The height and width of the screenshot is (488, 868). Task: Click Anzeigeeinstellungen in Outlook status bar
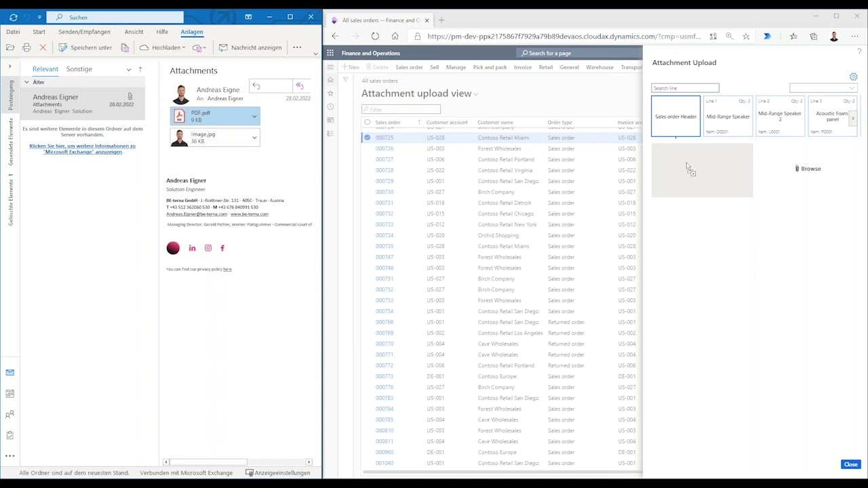tap(278, 472)
